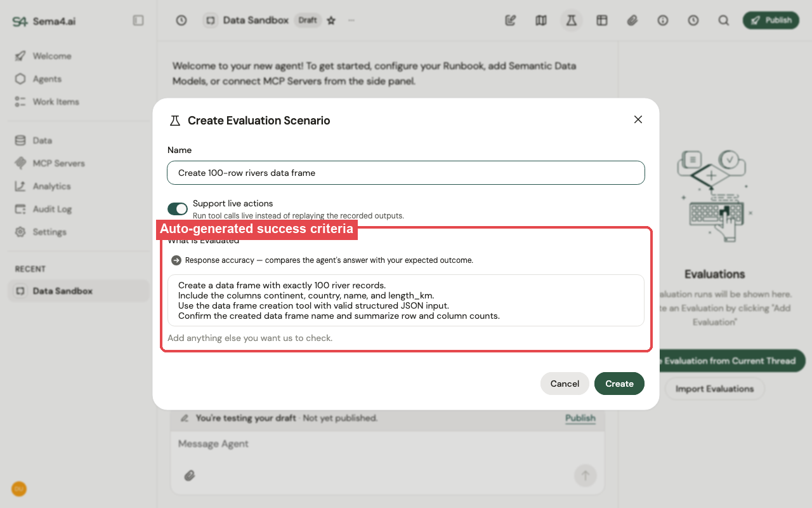Screen dimensions: 812x508
Task: Open the clock icon beside search
Action: tap(693, 20)
